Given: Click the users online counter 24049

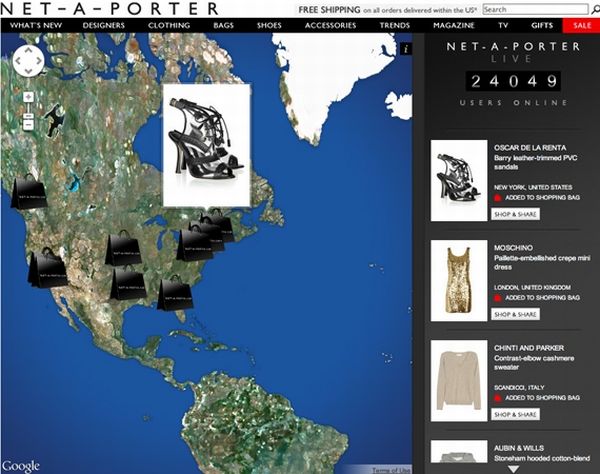Looking at the screenshot, I should click(513, 81).
